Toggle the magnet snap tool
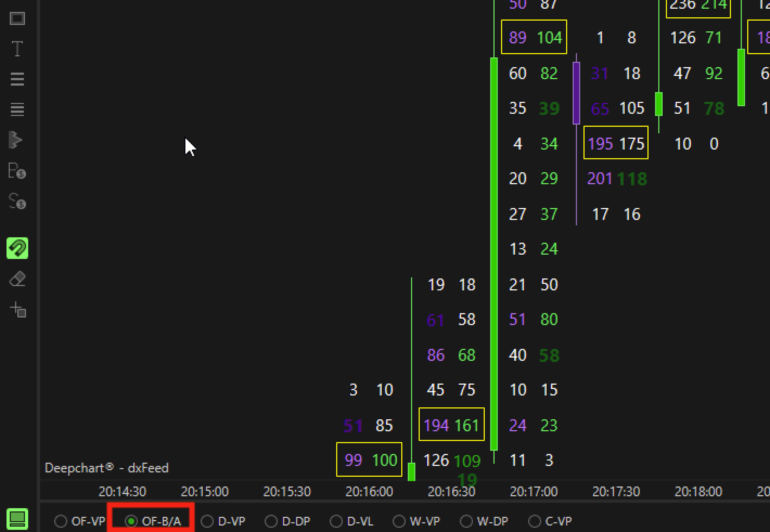Viewport: 770px width, 532px height. (17, 248)
